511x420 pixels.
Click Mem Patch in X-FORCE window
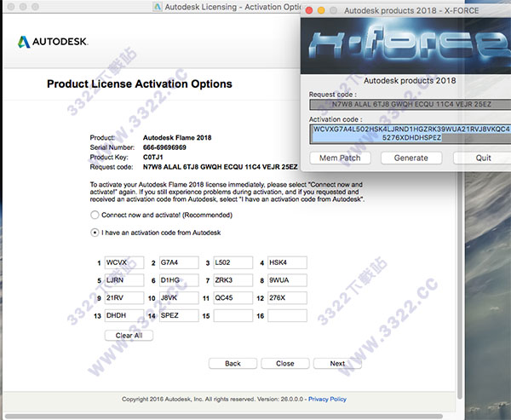[x=340, y=158]
